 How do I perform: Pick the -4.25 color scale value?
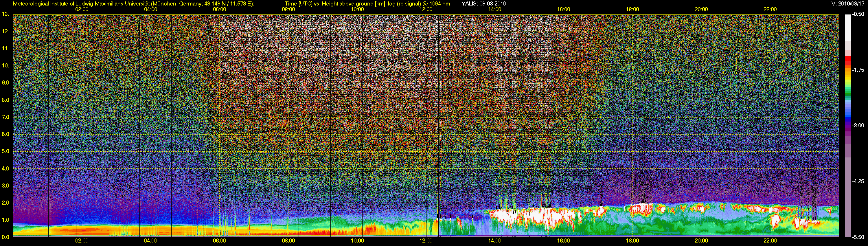tap(858, 181)
